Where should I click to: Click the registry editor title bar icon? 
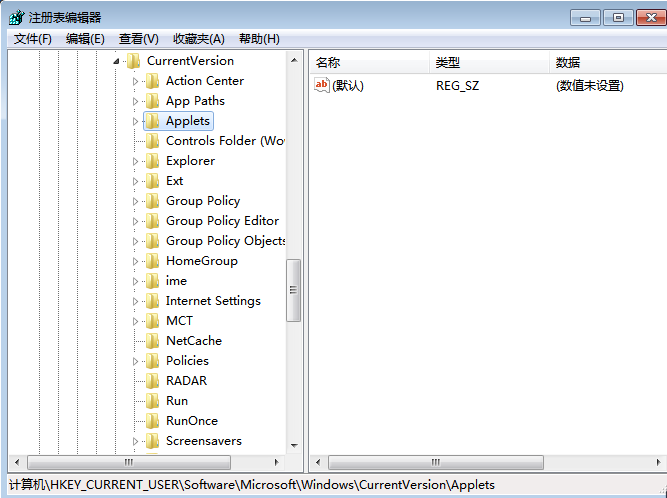point(17,17)
